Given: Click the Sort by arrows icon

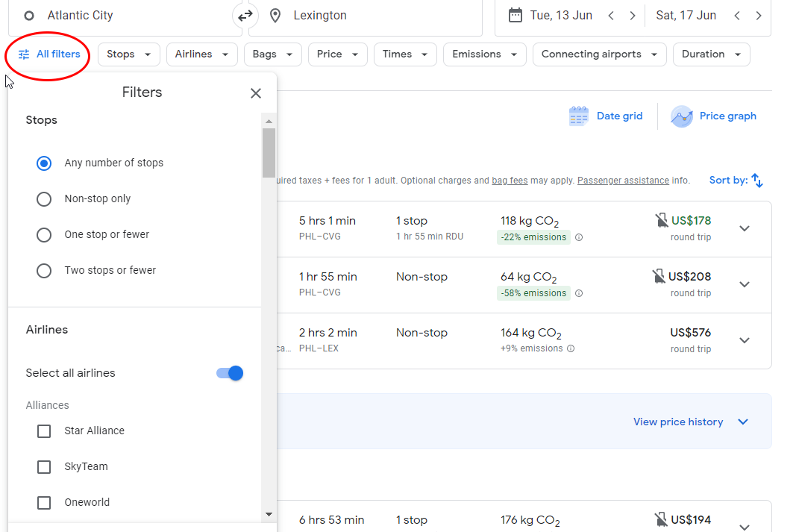Looking at the screenshot, I should 757,181.
